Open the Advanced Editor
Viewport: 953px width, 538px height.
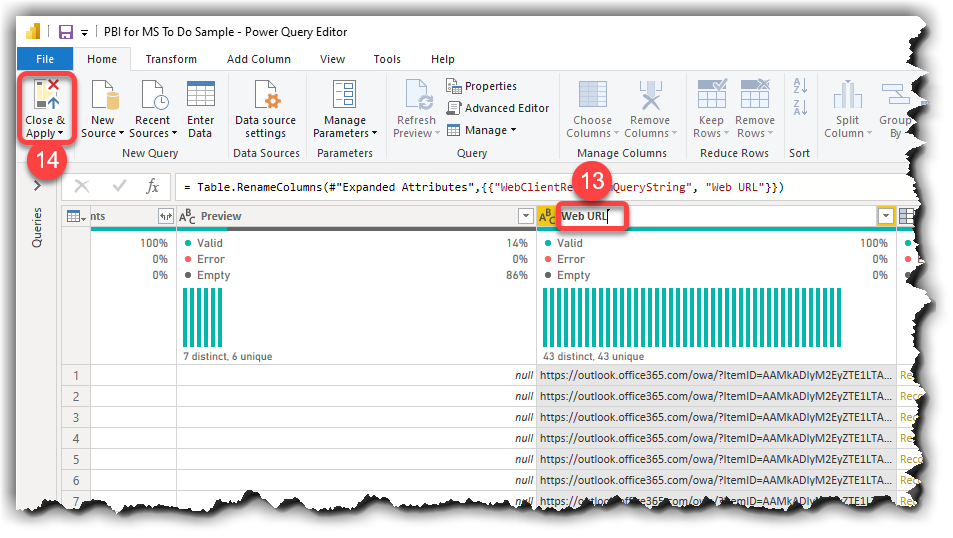[498, 108]
